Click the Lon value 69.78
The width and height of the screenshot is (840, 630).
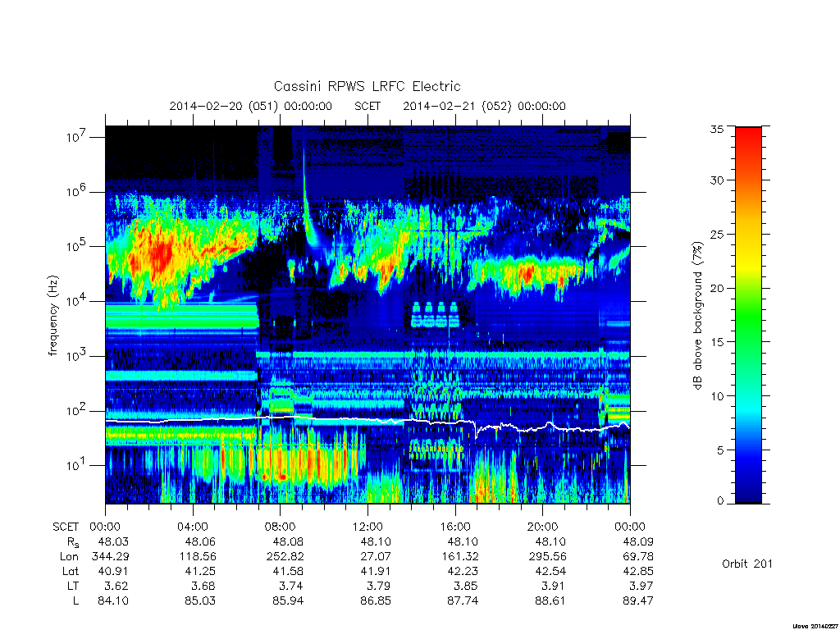coord(637,556)
